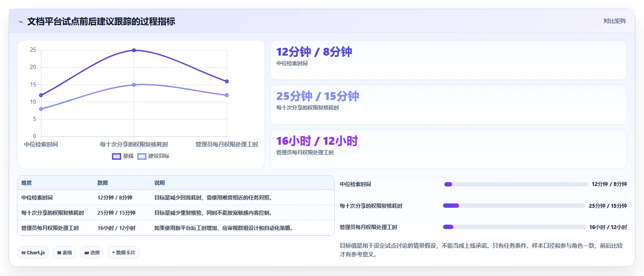Screen dimensions: 644x276
Task: Click table cell 12分钟 / 8分钟
Action: click(x=115, y=198)
